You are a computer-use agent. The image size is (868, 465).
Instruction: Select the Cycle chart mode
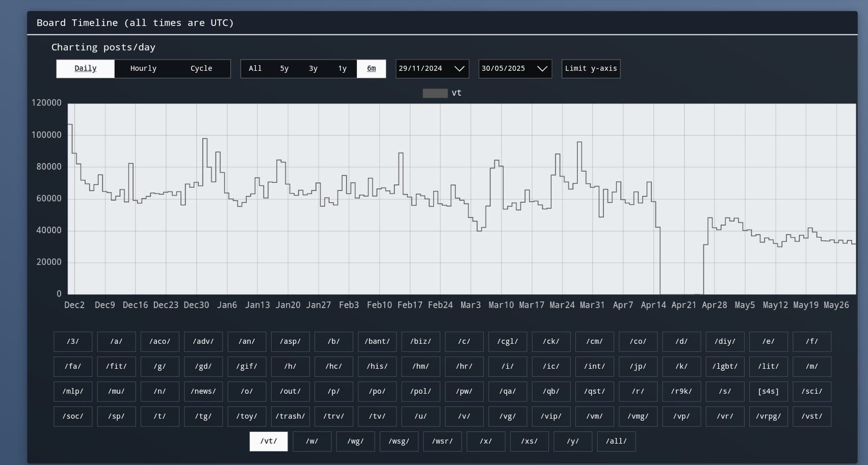point(201,69)
